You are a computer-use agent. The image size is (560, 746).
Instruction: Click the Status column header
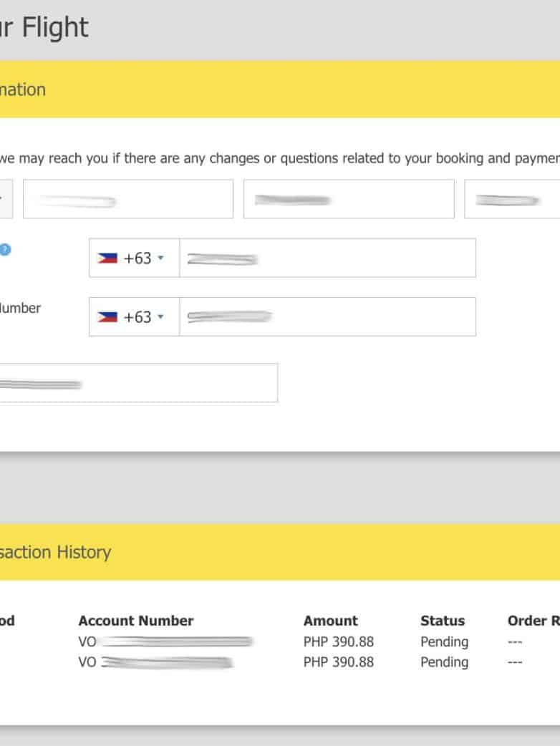point(443,621)
